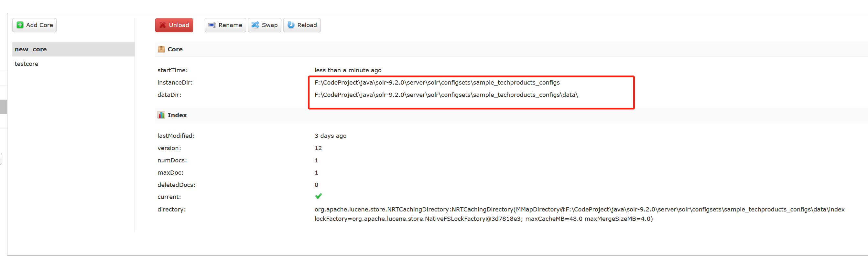Click the Reload circular arrow icon
This screenshot has height=256, width=868.
pyautogui.click(x=291, y=25)
